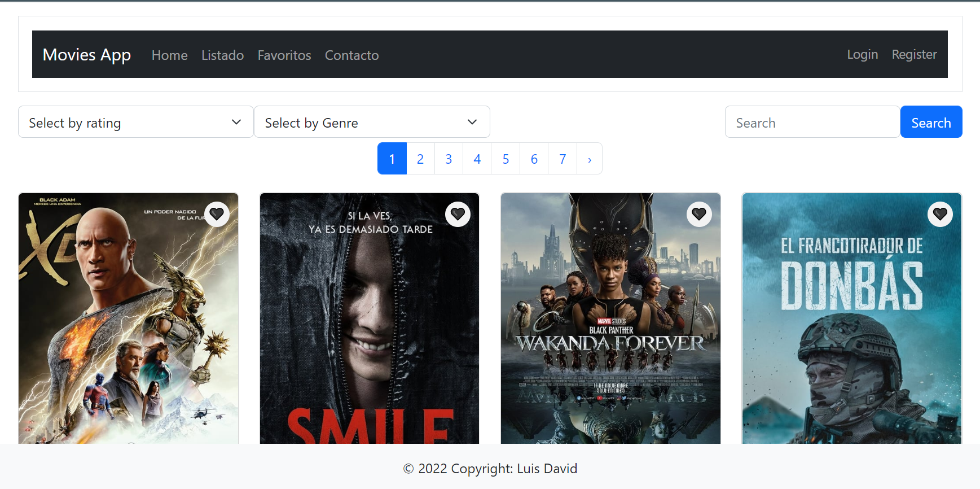Open the Select by rating dropdown
The image size is (980, 489).
[136, 122]
